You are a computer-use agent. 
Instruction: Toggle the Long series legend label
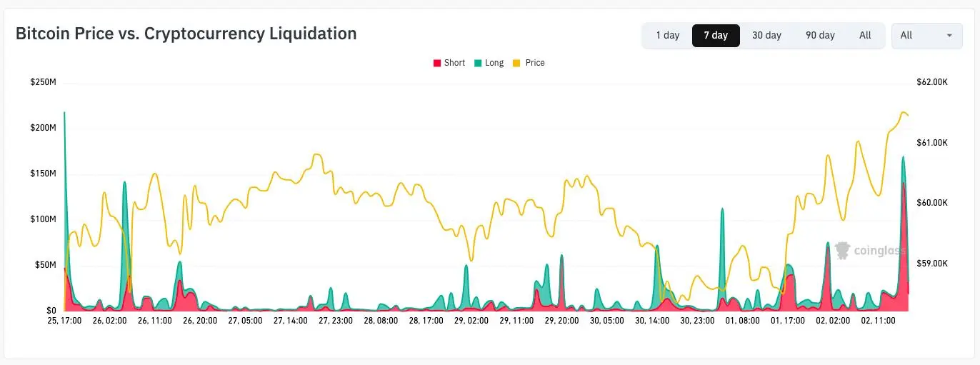494,63
